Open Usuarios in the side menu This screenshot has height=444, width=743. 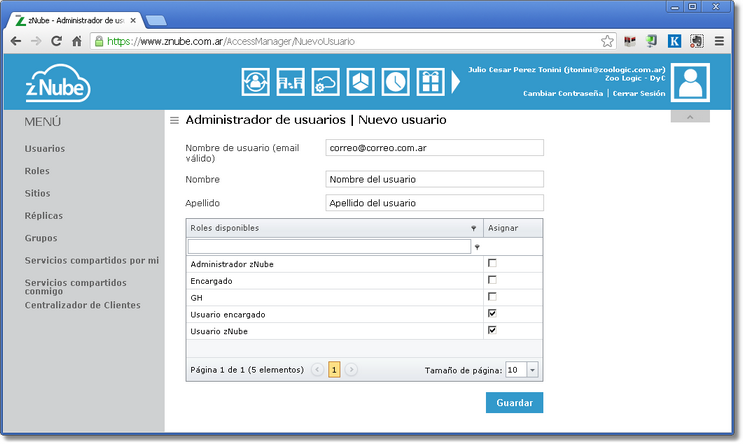[x=45, y=148]
